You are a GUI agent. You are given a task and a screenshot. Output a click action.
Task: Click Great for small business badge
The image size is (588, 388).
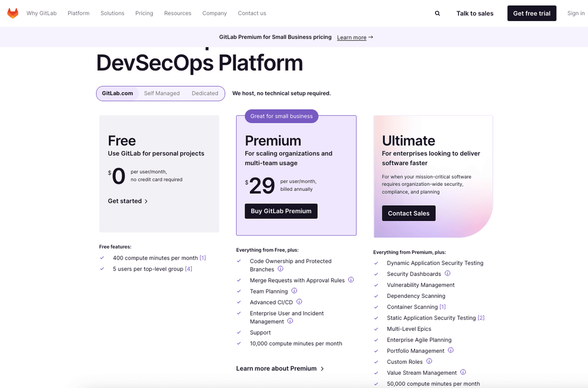pos(281,116)
